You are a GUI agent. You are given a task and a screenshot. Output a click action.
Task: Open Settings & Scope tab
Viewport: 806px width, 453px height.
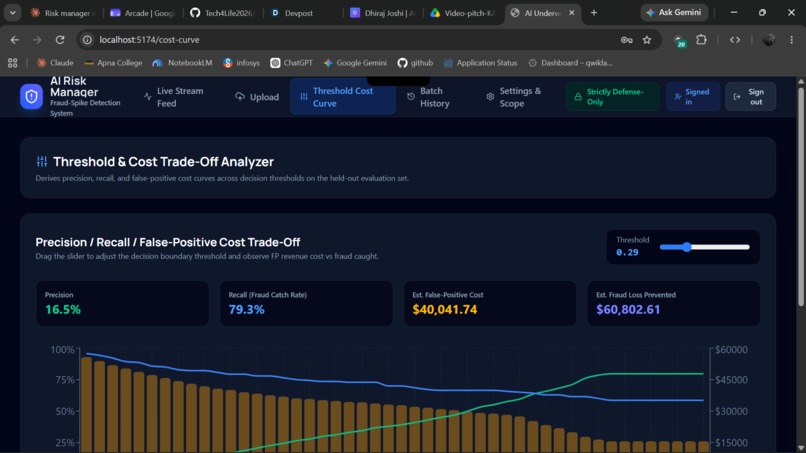[x=514, y=97]
